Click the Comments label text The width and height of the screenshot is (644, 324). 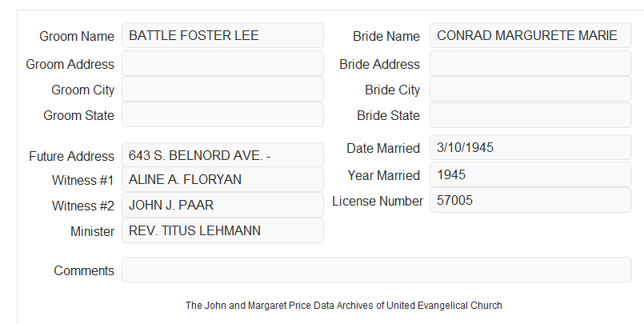[x=84, y=270]
